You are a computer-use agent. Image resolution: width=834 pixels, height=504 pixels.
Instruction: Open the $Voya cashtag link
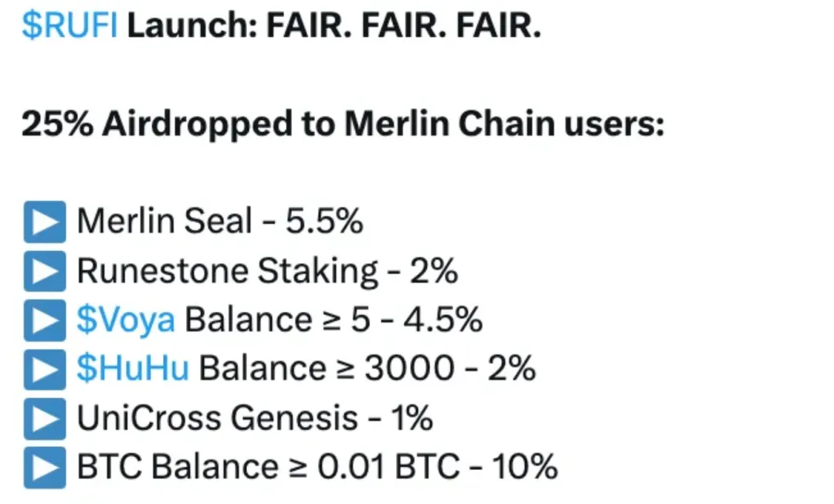click(x=126, y=320)
